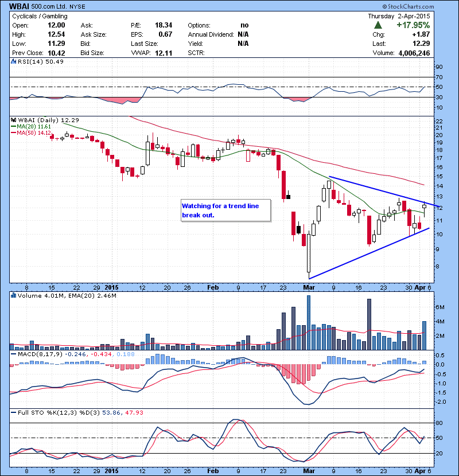The width and height of the screenshot is (459, 476).
Task: Click the Volume value 4,006,246
Action: pos(414,53)
